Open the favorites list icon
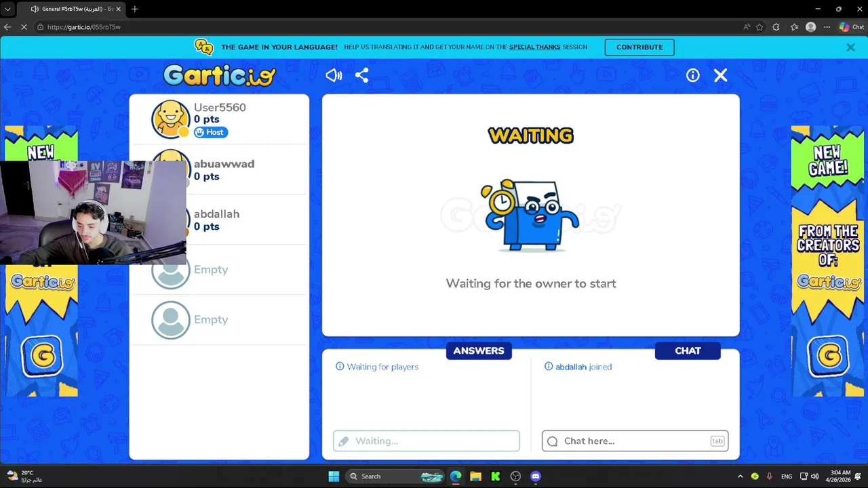868x488 pixels. (x=794, y=27)
